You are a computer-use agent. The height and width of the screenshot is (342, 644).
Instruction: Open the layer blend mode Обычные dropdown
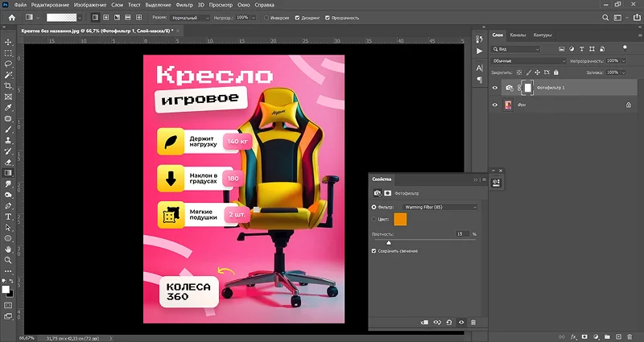[x=529, y=61]
